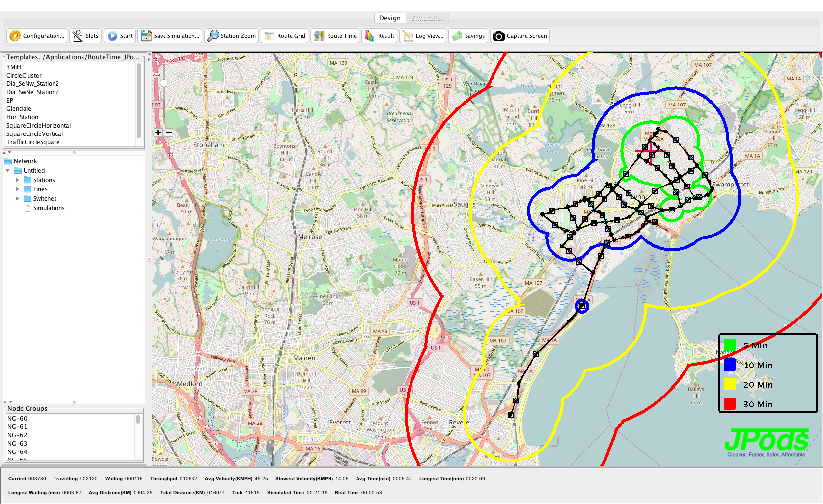Select the Design tab
The height and width of the screenshot is (504, 823).
tap(390, 18)
